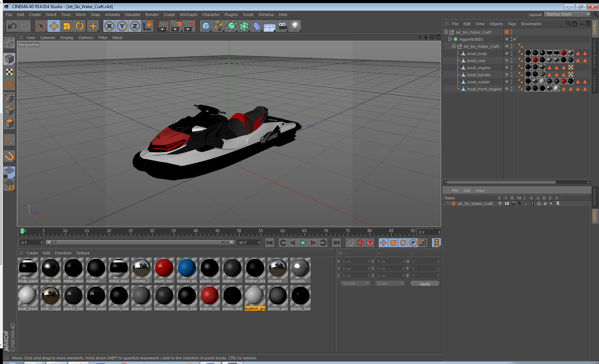Viewport: 599px width, 364px height.
Task: Select paint_red material swatch
Action: (x=164, y=271)
